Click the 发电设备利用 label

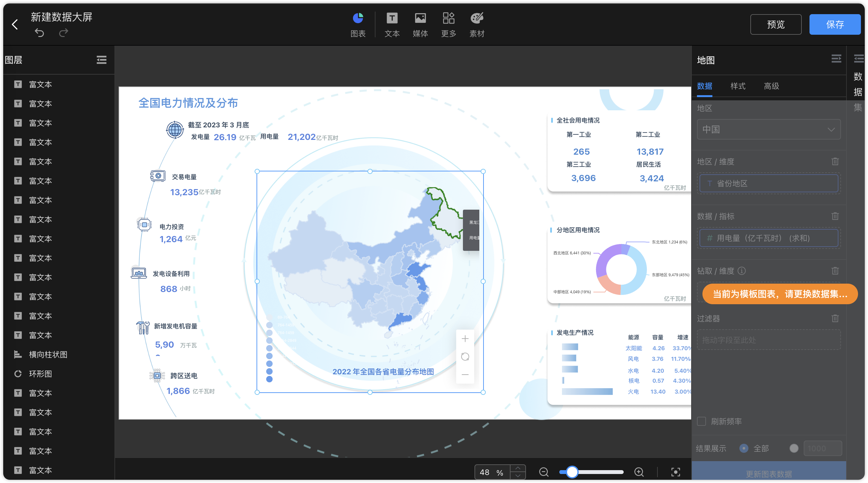click(x=171, y=273)
